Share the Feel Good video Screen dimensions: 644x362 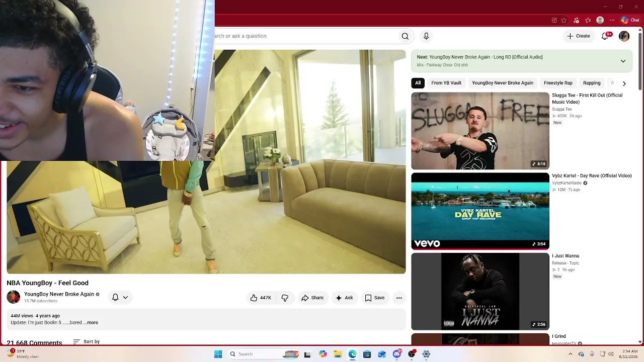[312, 298]
